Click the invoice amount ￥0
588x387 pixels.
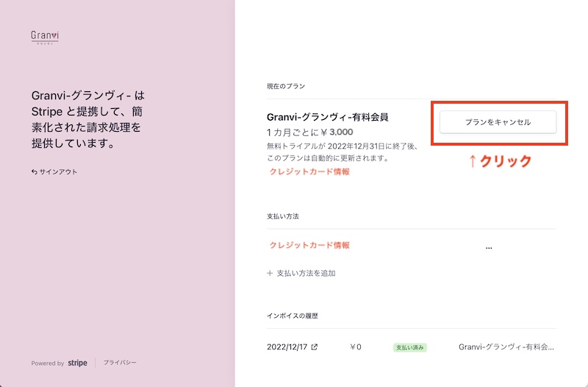tap(356, 347)
